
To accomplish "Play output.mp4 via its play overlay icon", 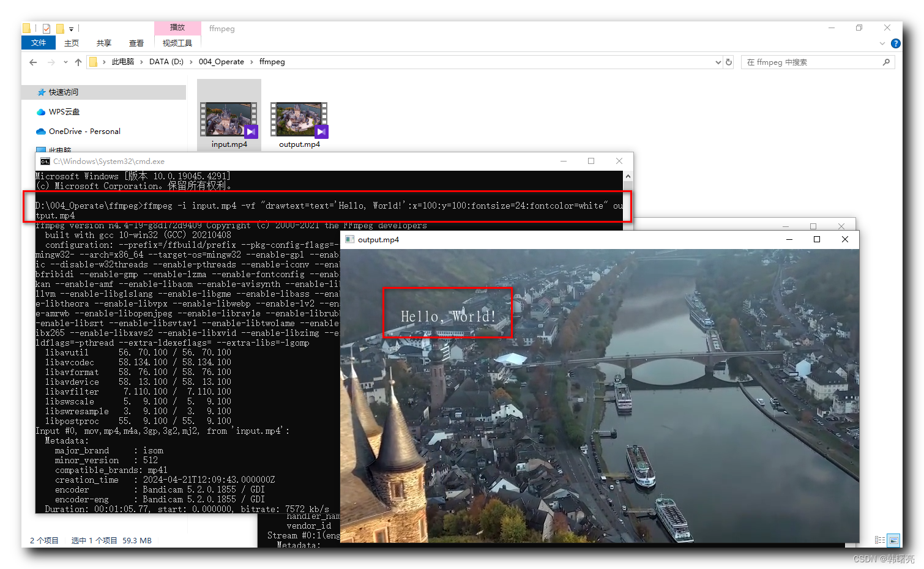I will (x=320, y=131).
